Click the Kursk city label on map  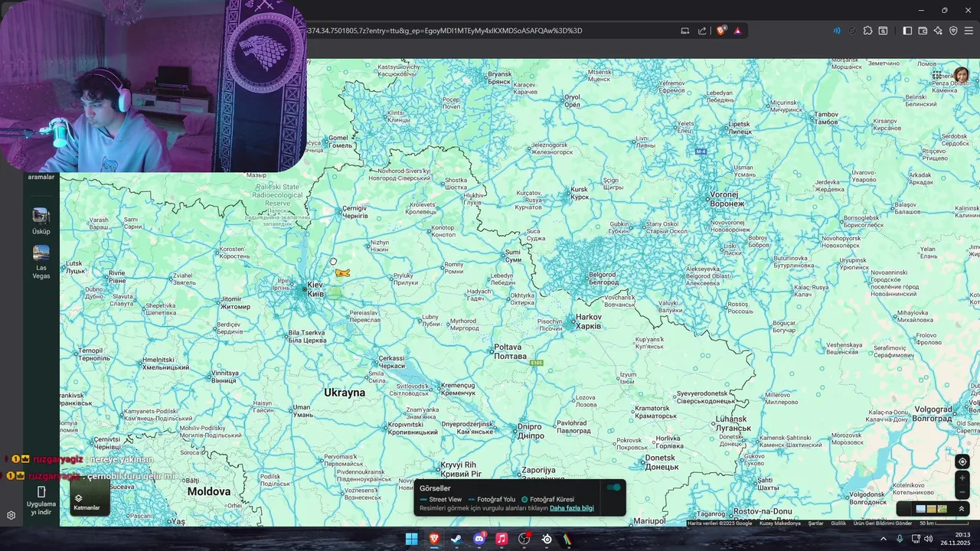[580, 193]
